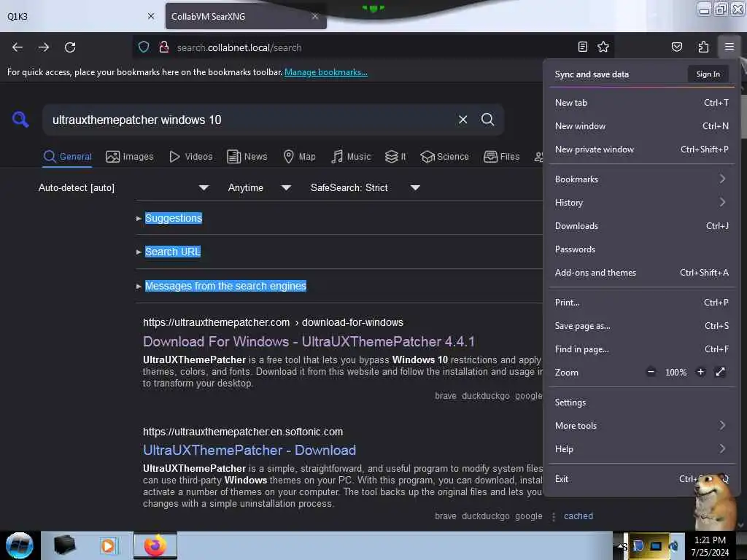The height and width of the screenshot is (560, 747).
Task: Open Downloads from the menu
Action: click(x=640, y=226)
